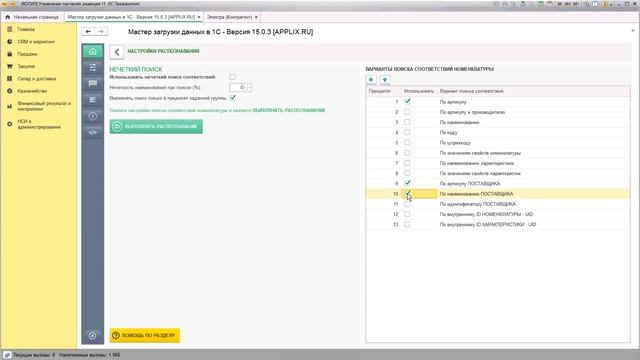Check the По наименованию variant
This screenshot has height=360, width=640.
pyautogui.click(x=407, y=122)
